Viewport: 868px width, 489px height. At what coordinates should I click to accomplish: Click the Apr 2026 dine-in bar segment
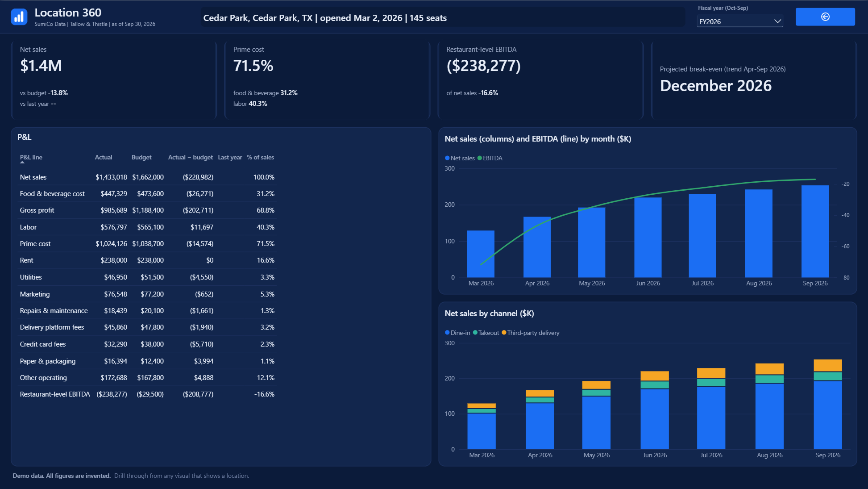(x=540, y=426)
